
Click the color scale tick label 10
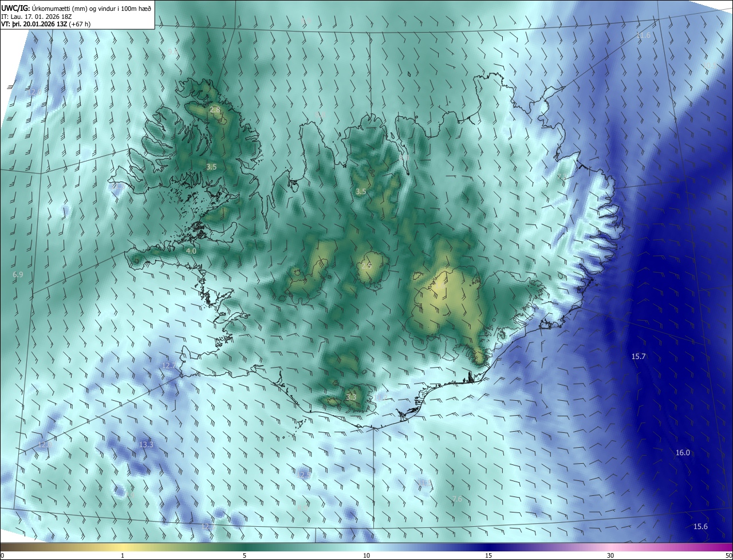[366, 556]
